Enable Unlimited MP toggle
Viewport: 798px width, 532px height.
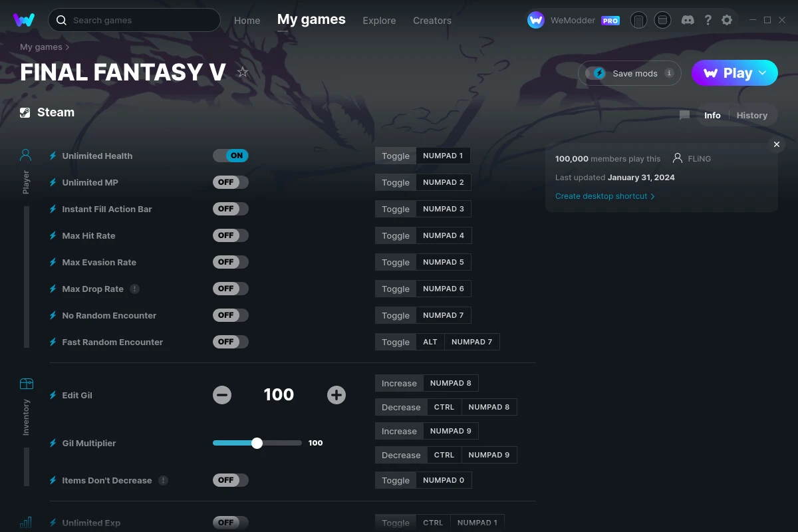(x=231, y=182)
